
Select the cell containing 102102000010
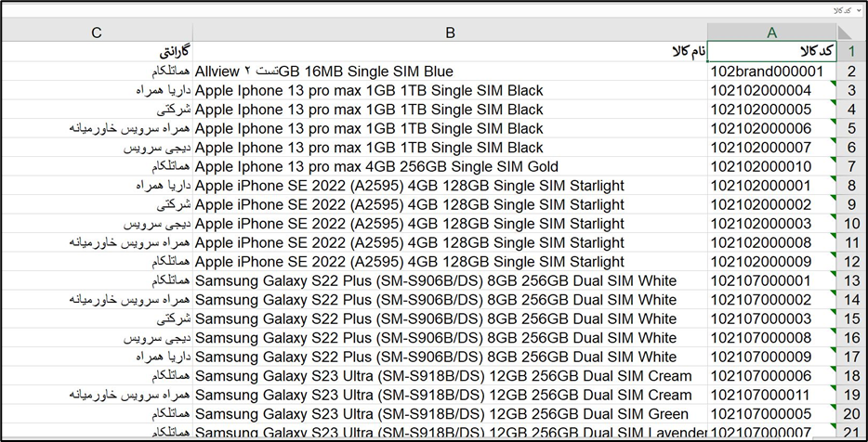coord(772,166)
